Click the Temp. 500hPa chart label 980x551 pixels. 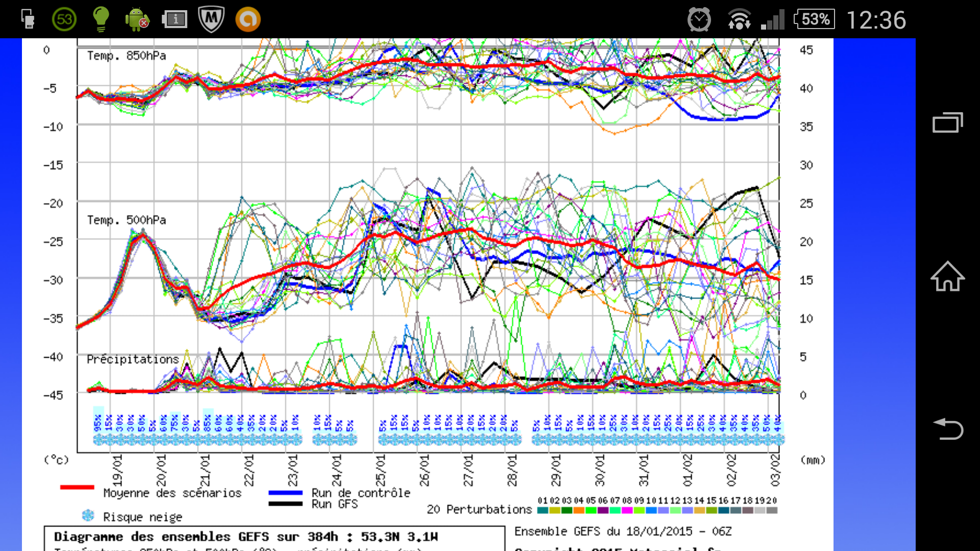(127, 220)
